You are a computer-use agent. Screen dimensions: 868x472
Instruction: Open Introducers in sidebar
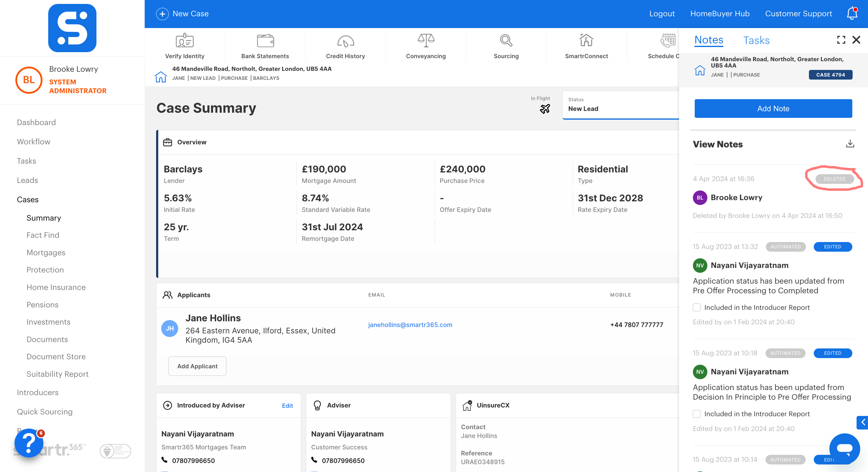coord(37,392)
